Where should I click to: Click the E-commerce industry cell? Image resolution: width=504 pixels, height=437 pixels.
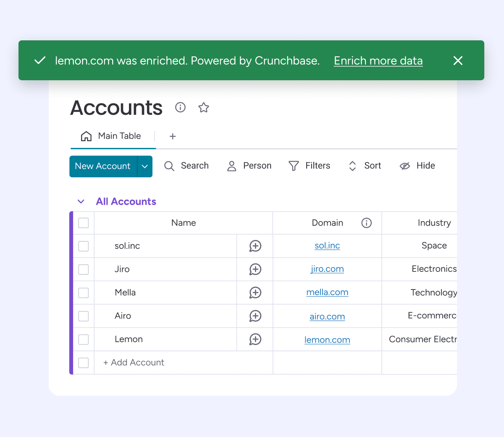pyautogui.click(x=420, y=316)
